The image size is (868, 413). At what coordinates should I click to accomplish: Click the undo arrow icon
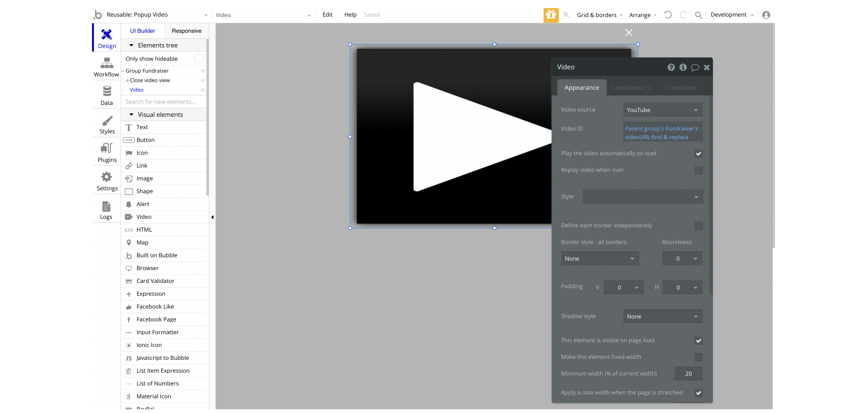[x=668, y=15]
